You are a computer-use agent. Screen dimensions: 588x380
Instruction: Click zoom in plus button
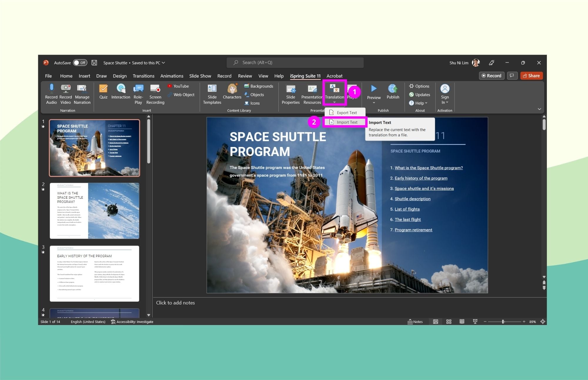point(524,322)
